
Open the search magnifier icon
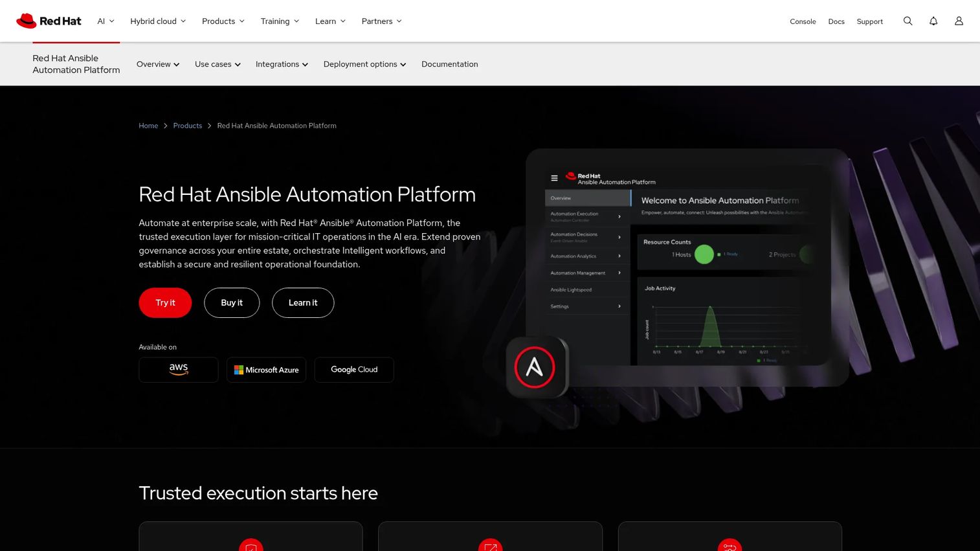click(x=908, y=21)
